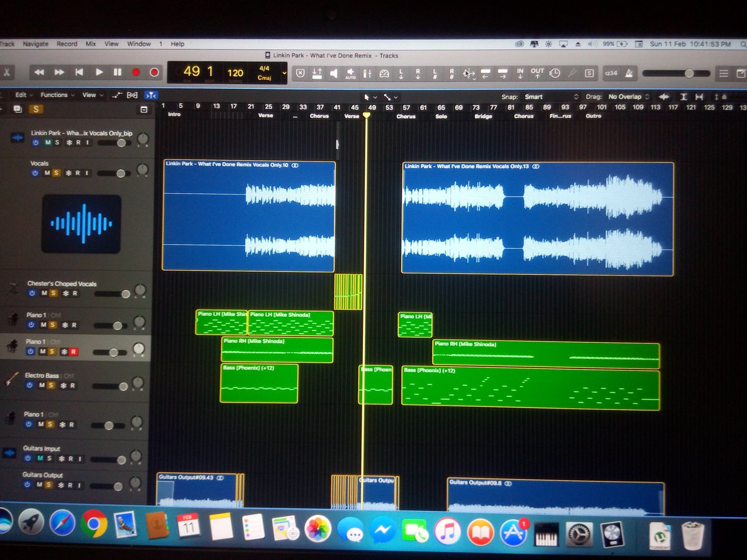Open the Tuner gauge icon
Screen dimensions: 747x560
click(x=384, y=73)
